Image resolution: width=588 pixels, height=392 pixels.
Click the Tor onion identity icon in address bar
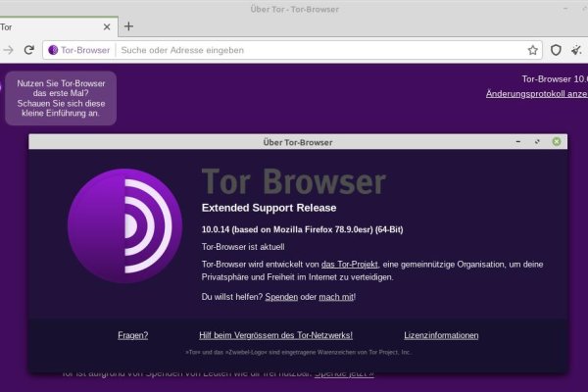[53, 49]
